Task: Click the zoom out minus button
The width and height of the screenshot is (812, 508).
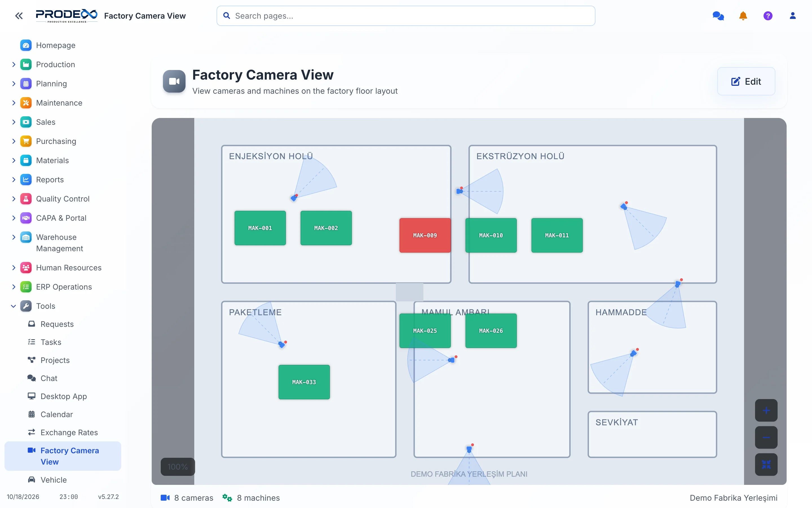Action: [x=766, y=437]
